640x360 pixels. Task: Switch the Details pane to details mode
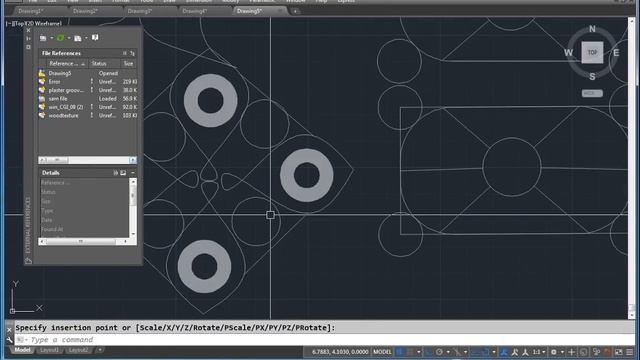click(x=116, y=173)
